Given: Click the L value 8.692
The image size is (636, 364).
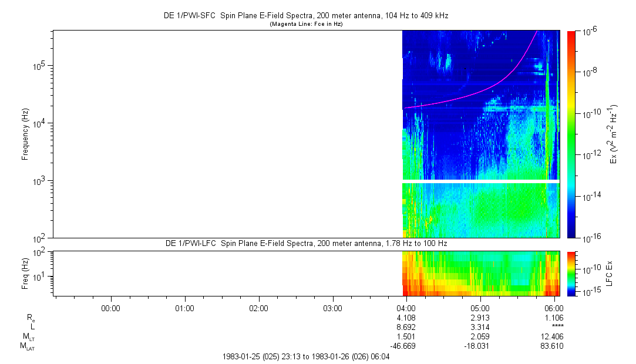Looking at the screenshot, I should [x=406, y=326].
